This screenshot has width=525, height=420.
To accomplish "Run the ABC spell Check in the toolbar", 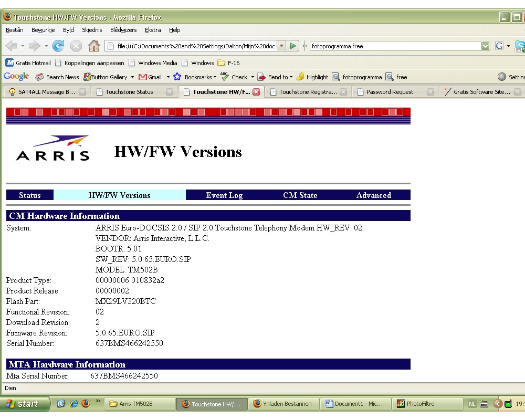I will [x=234, y=77].
